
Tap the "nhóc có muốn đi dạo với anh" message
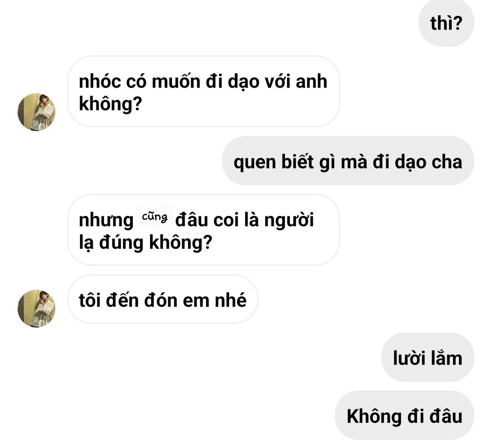203,91
